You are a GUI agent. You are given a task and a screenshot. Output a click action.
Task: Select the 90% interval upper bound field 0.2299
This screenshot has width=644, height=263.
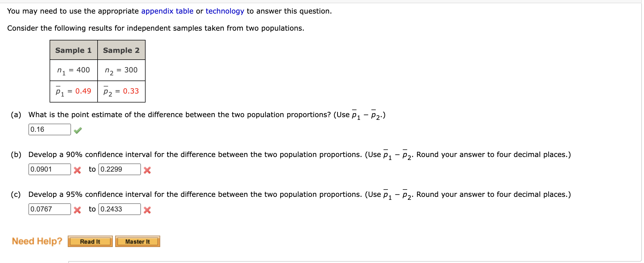119,169
